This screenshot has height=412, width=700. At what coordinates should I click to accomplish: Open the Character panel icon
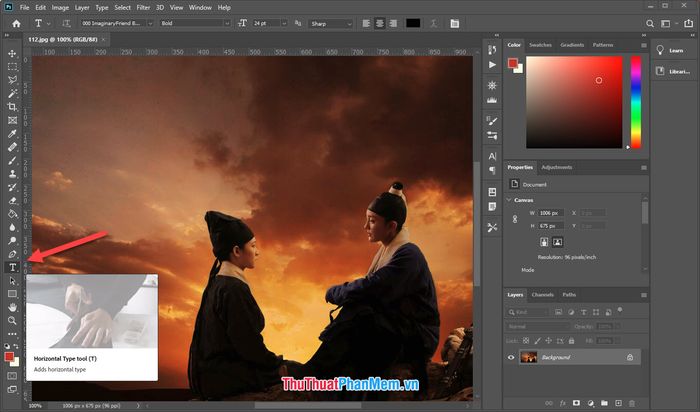[492, 156]
